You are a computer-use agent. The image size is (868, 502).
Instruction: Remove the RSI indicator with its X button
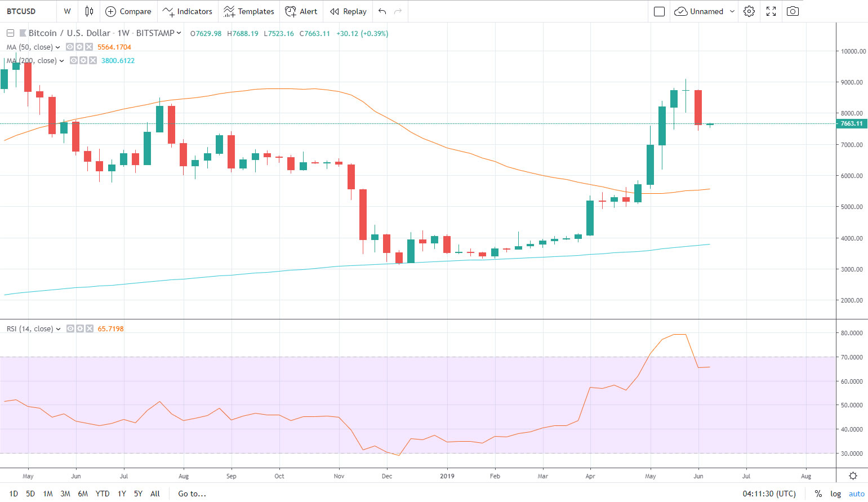(89, 328)
